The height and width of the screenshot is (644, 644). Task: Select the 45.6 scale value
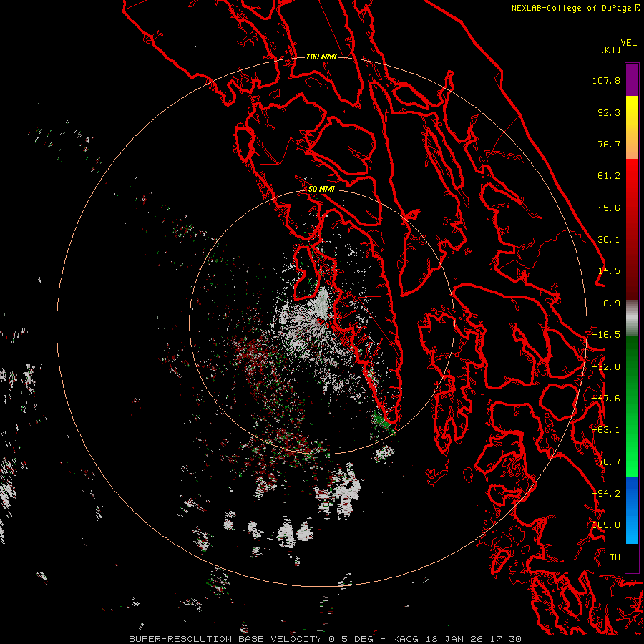(x=609, y=208)
